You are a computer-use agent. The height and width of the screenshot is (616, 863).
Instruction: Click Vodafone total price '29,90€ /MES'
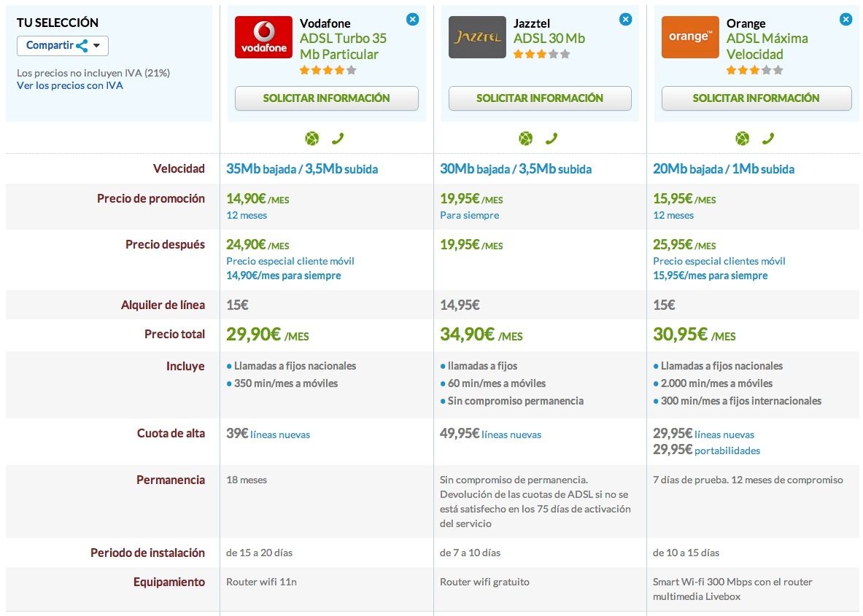click(x=268, y=335)
